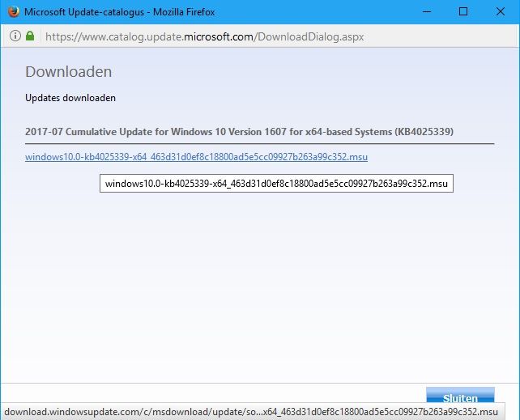
Task: Click the 'Updates downloaden' text
Action: (x=70, y=98)
